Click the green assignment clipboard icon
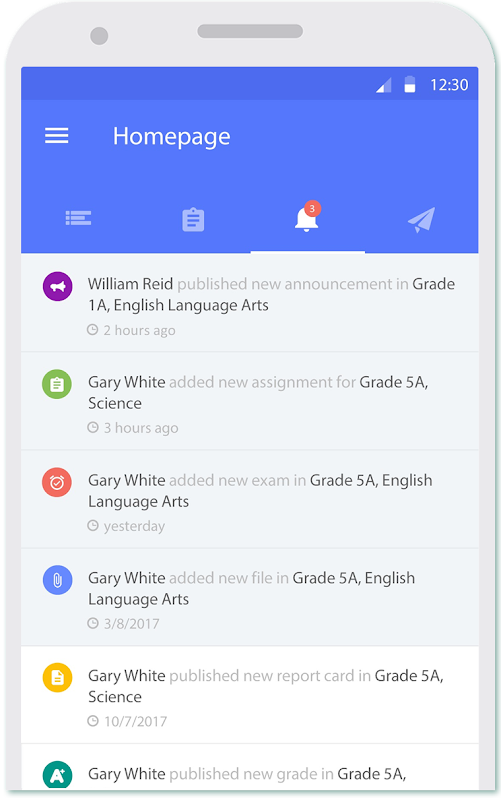This screenshot has width=501, height=800. click(x=57, y=384)
